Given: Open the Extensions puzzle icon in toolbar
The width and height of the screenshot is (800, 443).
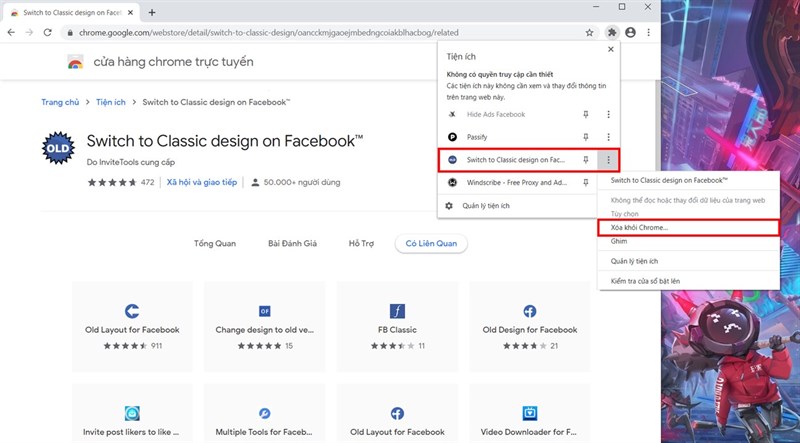Looking at the screenshot, I should click(x=612, y=32).
